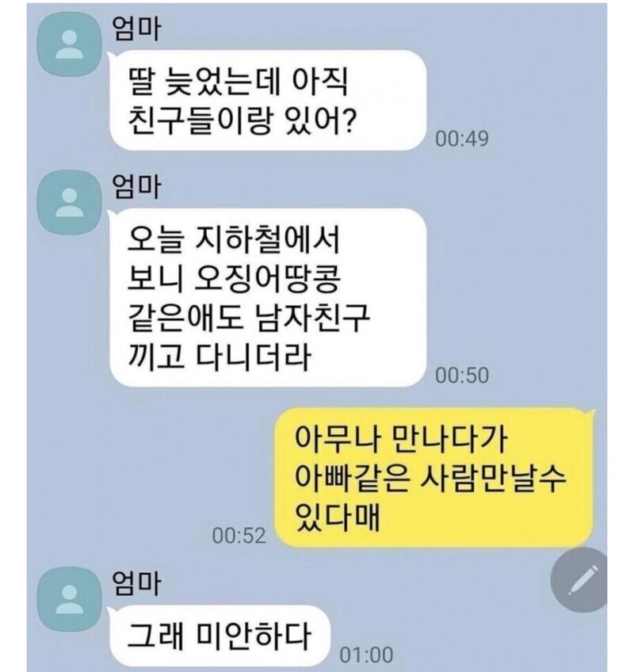Select the '딸 늦었는데 아직' message bubble
This screenshot has width=634, height=672.
[x=269, y=101]
